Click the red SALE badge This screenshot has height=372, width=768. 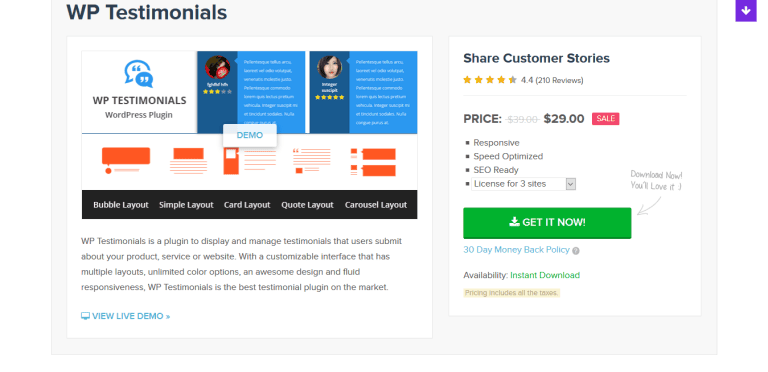pyautogui.click(x=605, y=119)
